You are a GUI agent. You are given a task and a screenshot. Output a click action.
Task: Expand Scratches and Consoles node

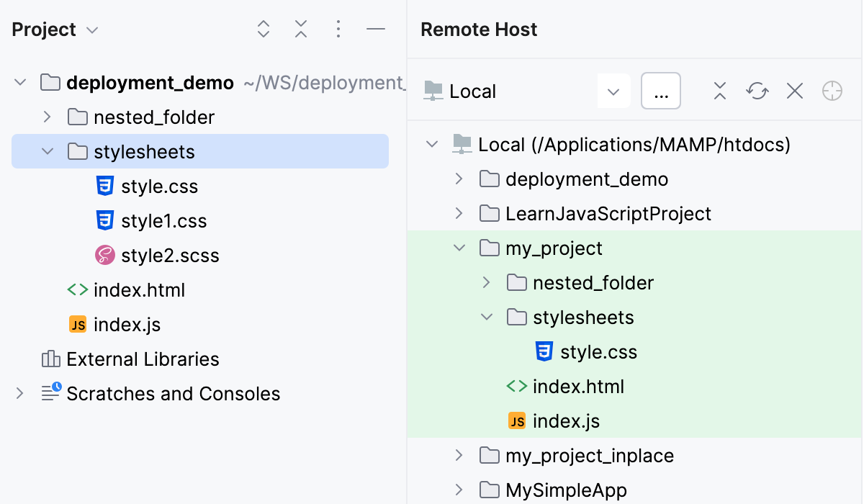coord(19,393)
